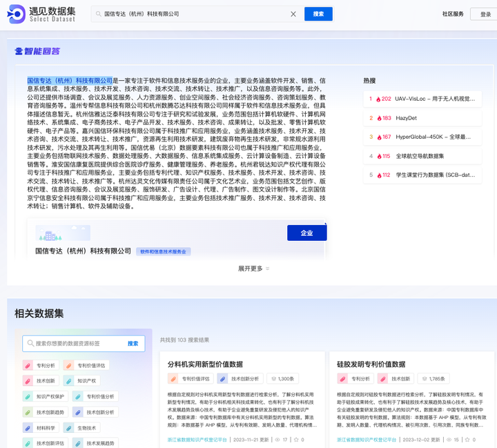This screenshot has height=448, width=497.
Task: Select the 技术创新分析 tag in the sidebar filter
Action: pyautogui.click(x=95, y=412)
